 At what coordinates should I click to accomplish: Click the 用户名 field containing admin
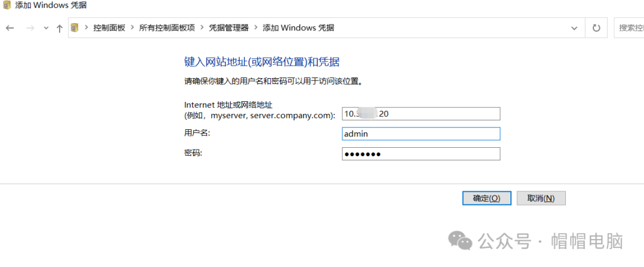pyautogui.click(x=421, y=134)
